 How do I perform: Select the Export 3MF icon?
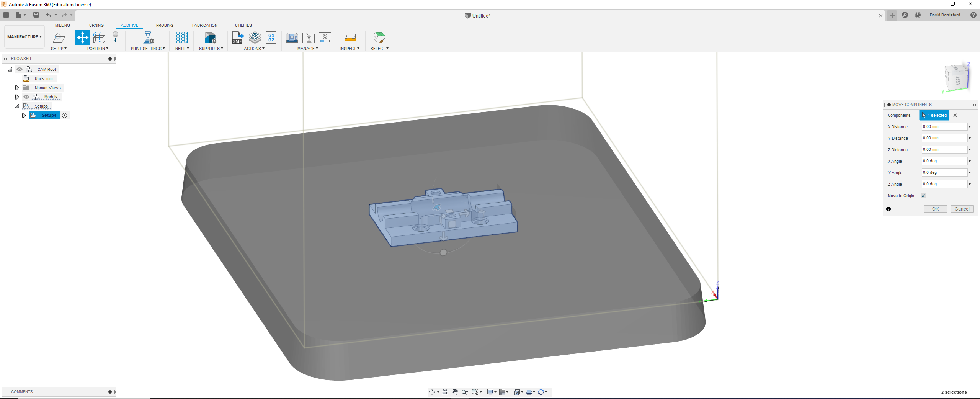point(238,38)
